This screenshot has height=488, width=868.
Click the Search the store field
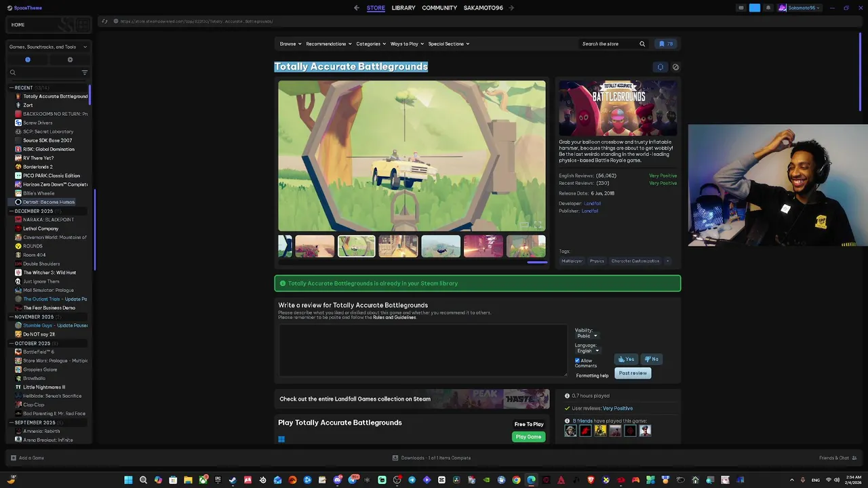[609, 44]
